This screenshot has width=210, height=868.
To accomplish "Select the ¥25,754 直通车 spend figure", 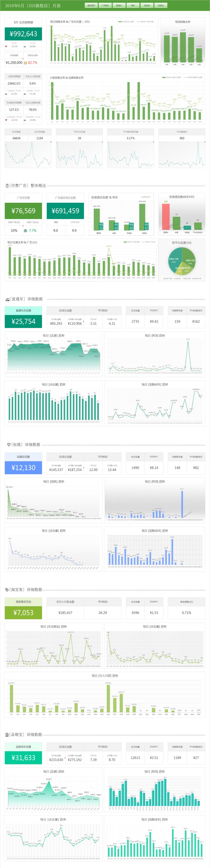I will [x=23, y=322].
